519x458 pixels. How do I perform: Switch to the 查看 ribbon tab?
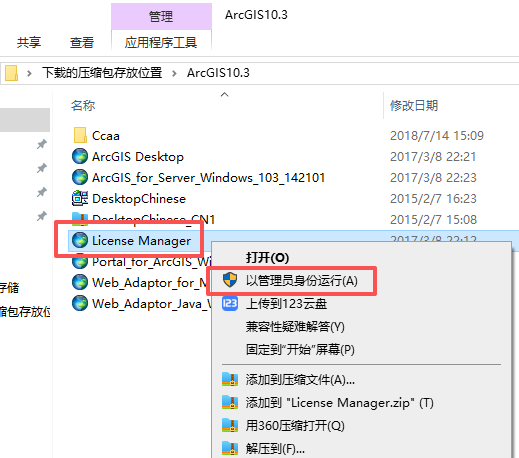pyautogui.click(x=82, y=42)
